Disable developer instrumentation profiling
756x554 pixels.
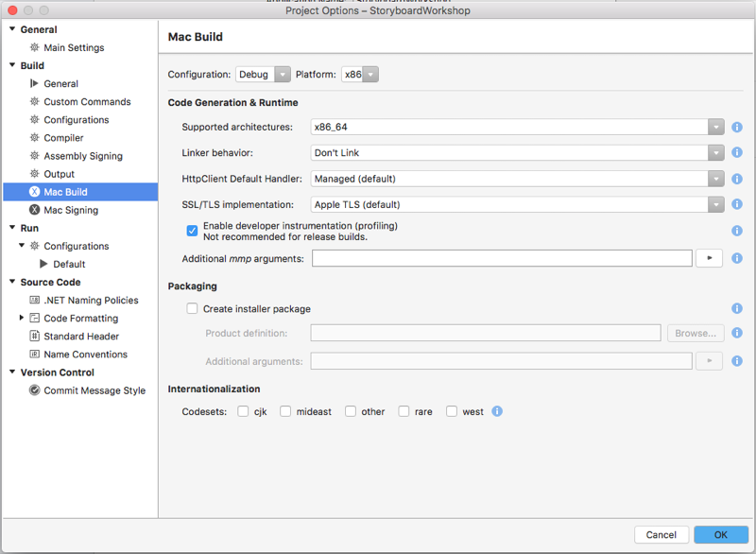pyautogui.click(x=192, y=230)
